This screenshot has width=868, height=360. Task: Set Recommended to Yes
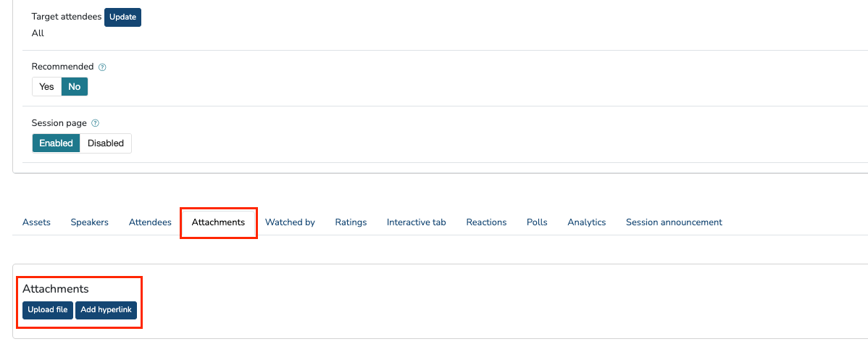46,87
